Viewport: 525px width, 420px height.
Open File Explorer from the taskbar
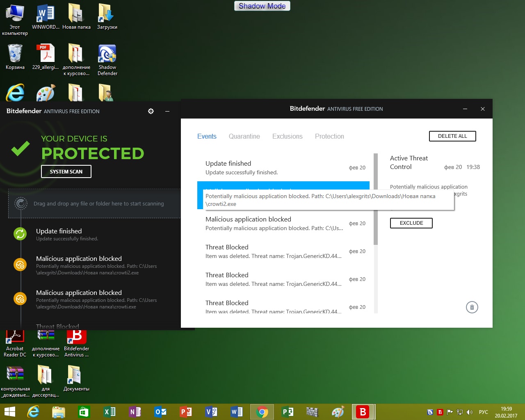tap(59, 412)
